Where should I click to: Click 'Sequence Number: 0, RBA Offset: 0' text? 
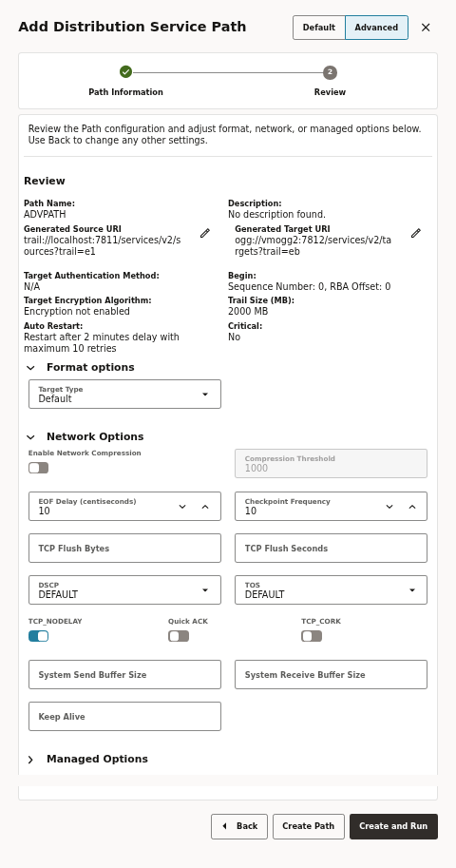coord(310,287)
